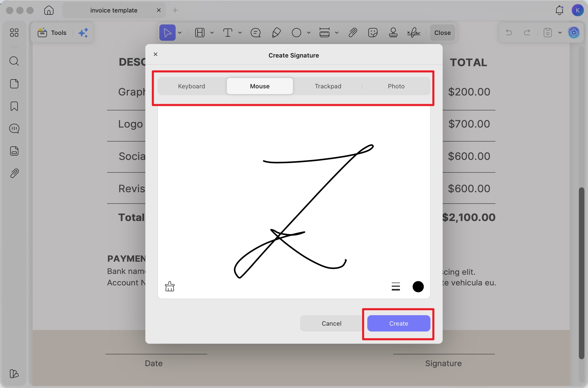Select the highlight text tool

click(x=200, y=33)
